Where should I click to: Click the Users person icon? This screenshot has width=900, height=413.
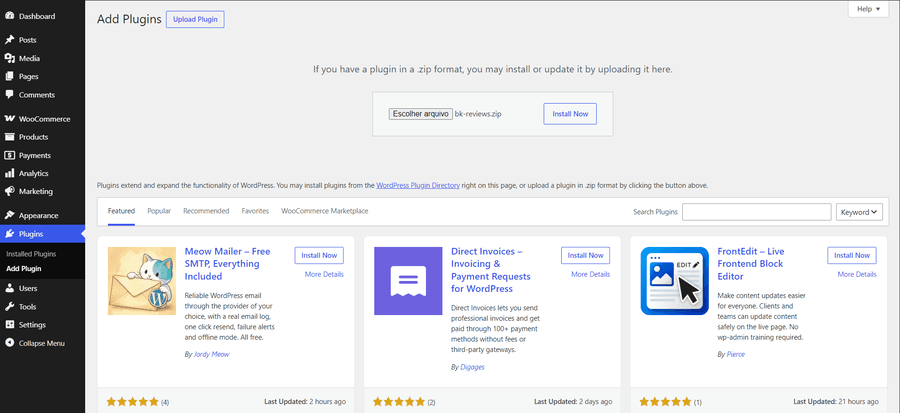(9, 289)
